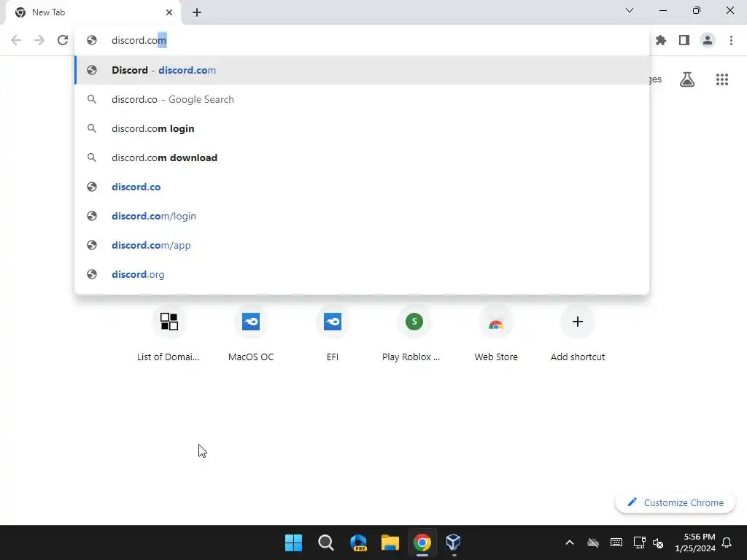Click the browser forward arrow
This screenshot has width=747, height=560.
click(39, 40)
